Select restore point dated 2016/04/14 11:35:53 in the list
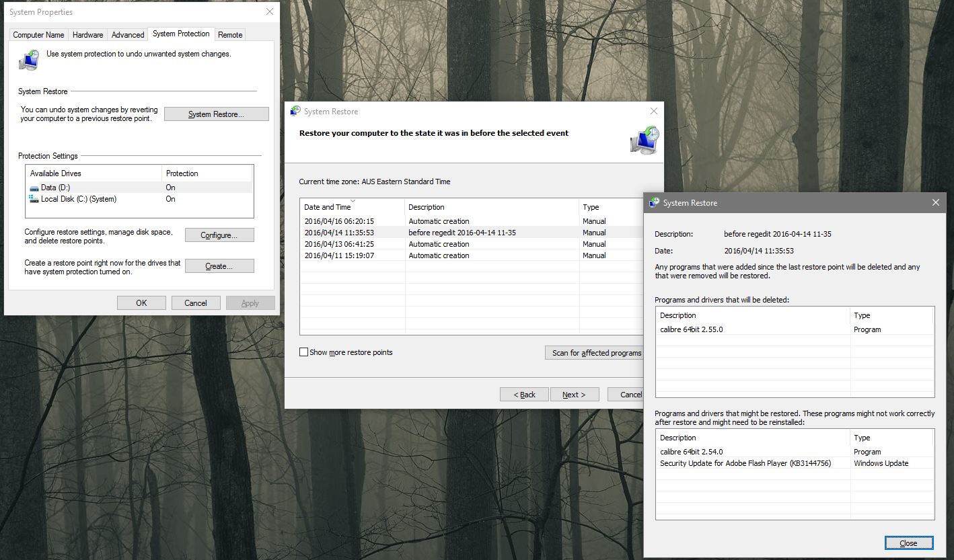This screenshot has width=954, height=560. pyautogui.click(x=473, y=233)
